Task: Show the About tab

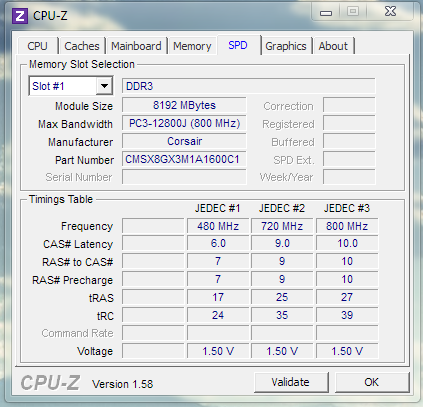Action: click(x=333, y=46)
